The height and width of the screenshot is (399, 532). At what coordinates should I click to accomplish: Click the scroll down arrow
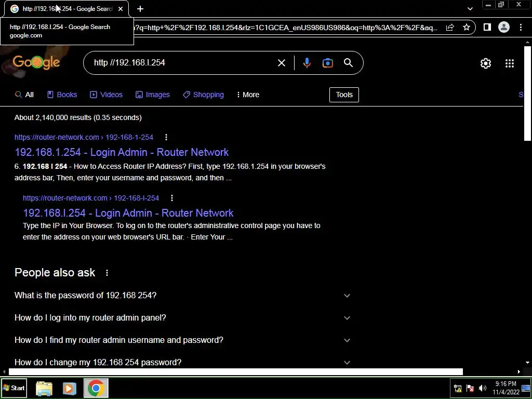tap(527, 363)
